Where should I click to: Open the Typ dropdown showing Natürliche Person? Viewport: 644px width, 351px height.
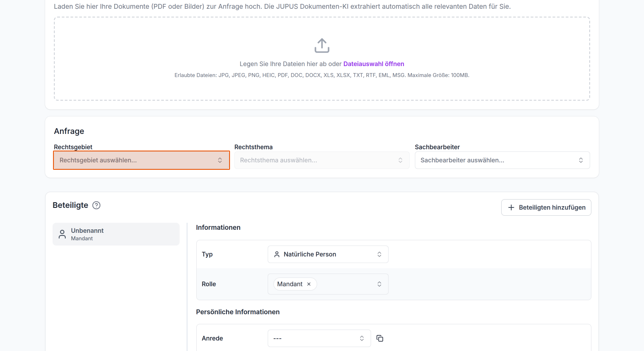[x=328, y=254]
